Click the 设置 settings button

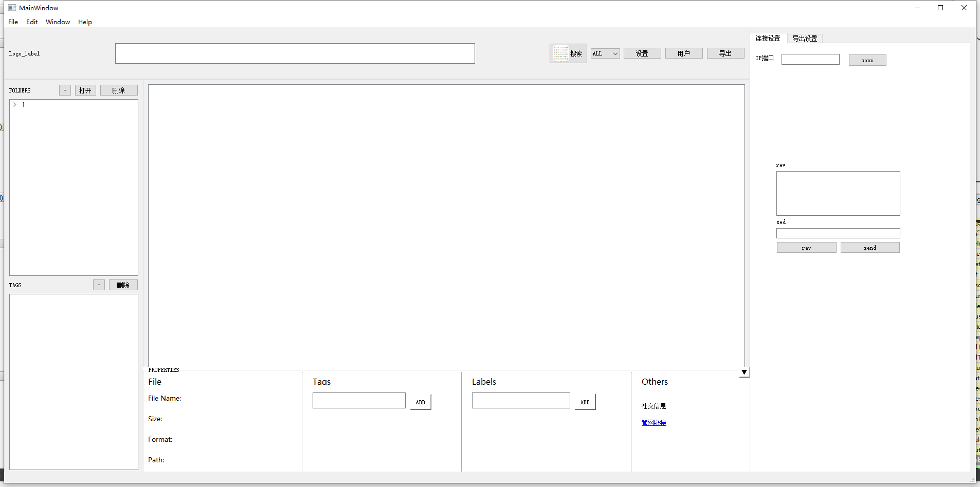coord(642,53)
